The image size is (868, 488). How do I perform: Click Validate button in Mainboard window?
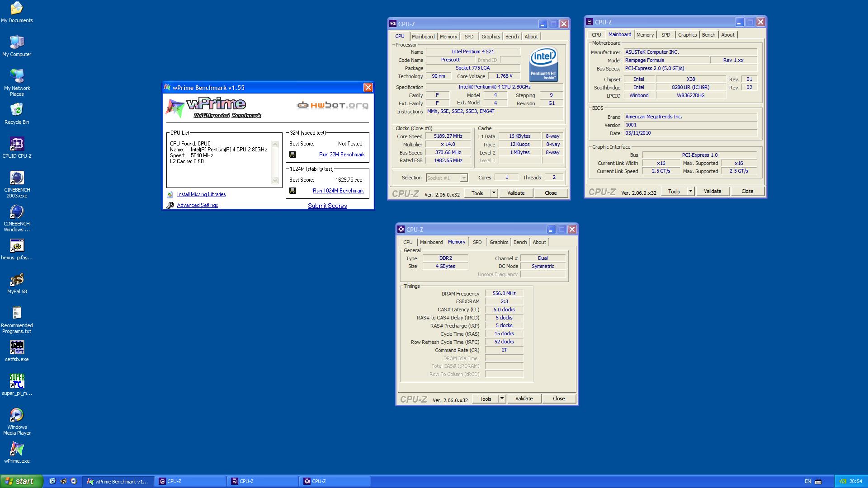click(x=712, y=191)
